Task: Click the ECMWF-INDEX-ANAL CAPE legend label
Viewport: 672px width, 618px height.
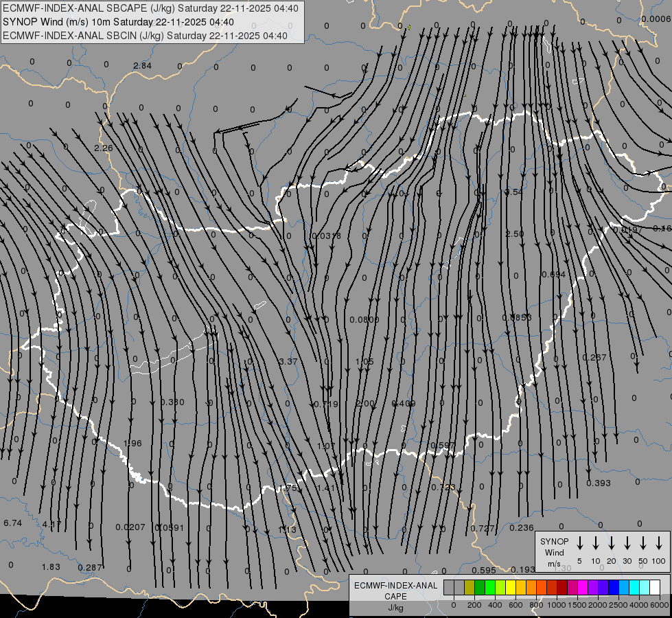Action: (x=395, y=591)
